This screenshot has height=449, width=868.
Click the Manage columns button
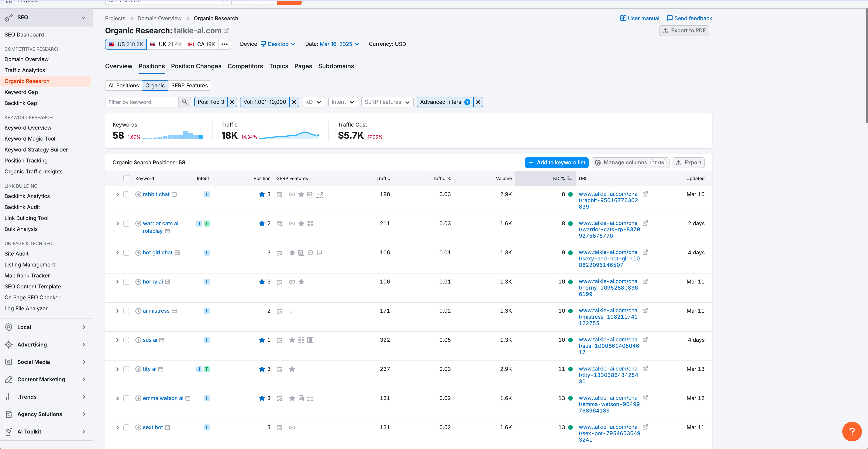tap(630, 162)
